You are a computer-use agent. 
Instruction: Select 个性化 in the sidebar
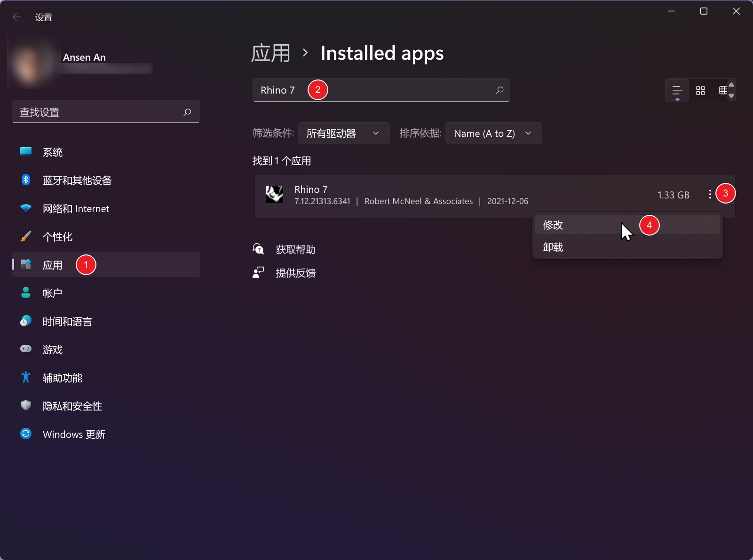57,237
